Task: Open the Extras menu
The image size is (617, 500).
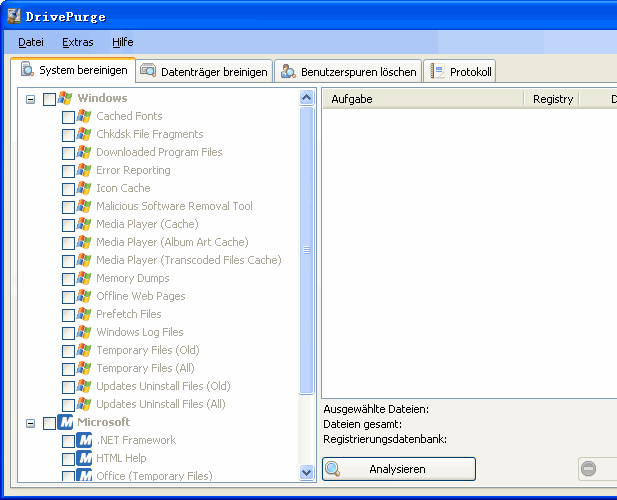Action: click(x=77, y=42)
